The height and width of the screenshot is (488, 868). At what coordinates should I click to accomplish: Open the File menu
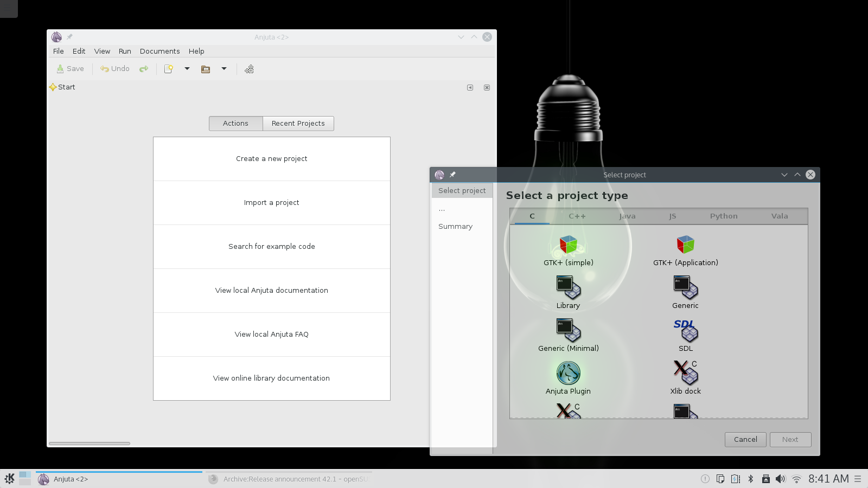59,51
